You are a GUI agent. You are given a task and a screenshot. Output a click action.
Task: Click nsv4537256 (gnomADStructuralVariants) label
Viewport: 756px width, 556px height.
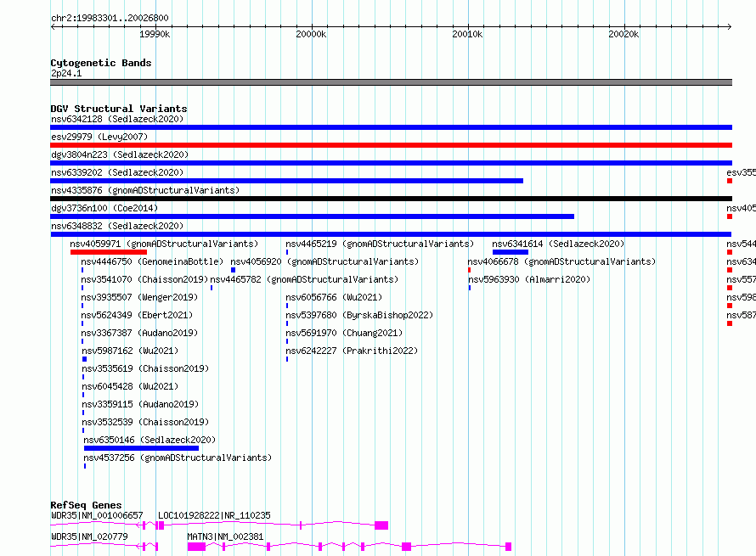pos(178,458)
